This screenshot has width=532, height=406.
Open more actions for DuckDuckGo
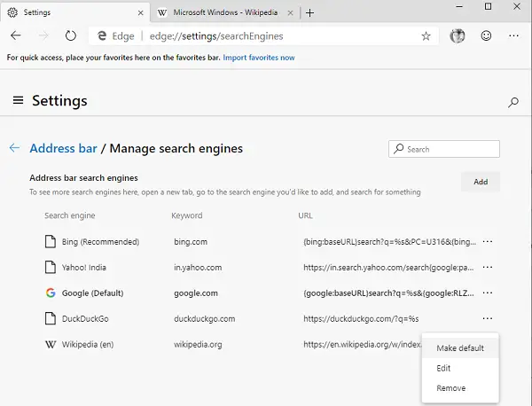(x=487, y=318)
